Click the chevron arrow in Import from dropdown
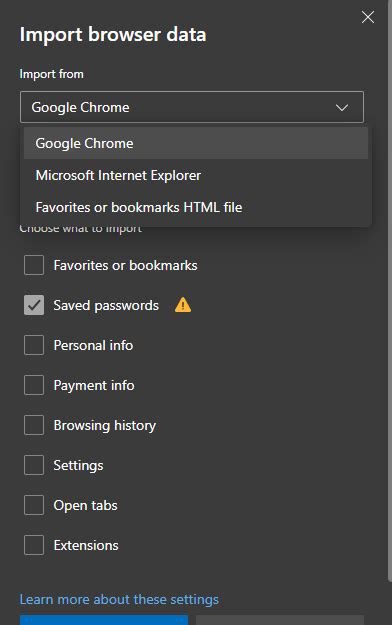 [342, 108]
